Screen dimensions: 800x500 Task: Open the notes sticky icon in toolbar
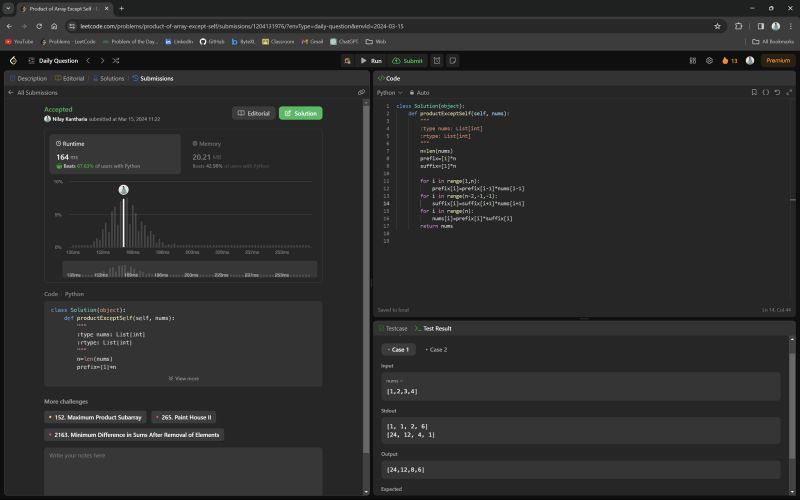[453, 61]
